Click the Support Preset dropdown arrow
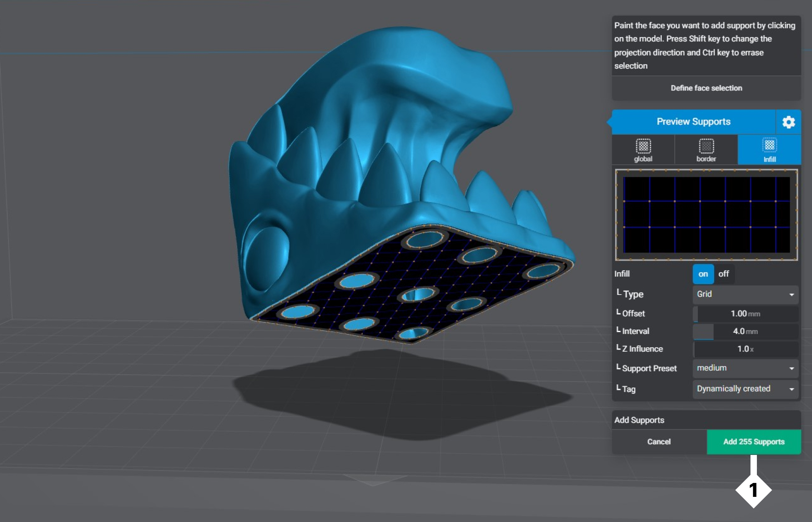 pyautogui.click(x=791, y=368)
